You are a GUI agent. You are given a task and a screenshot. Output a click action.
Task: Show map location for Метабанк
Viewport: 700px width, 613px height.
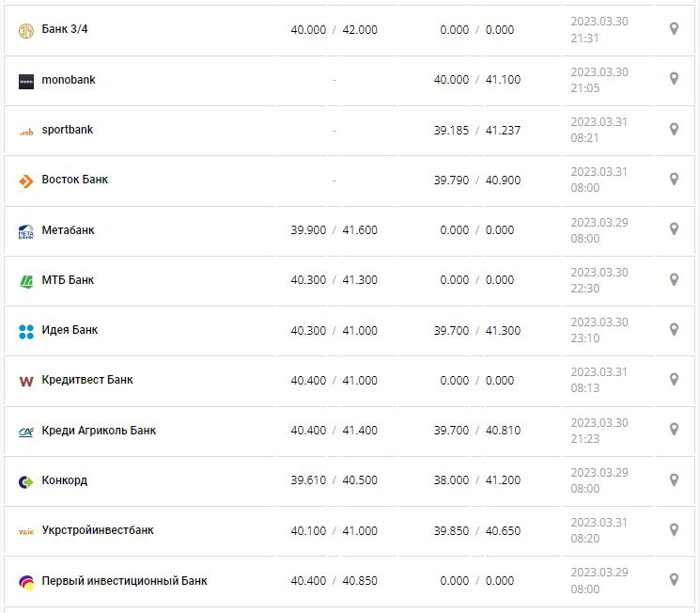[x=674, y=229]
